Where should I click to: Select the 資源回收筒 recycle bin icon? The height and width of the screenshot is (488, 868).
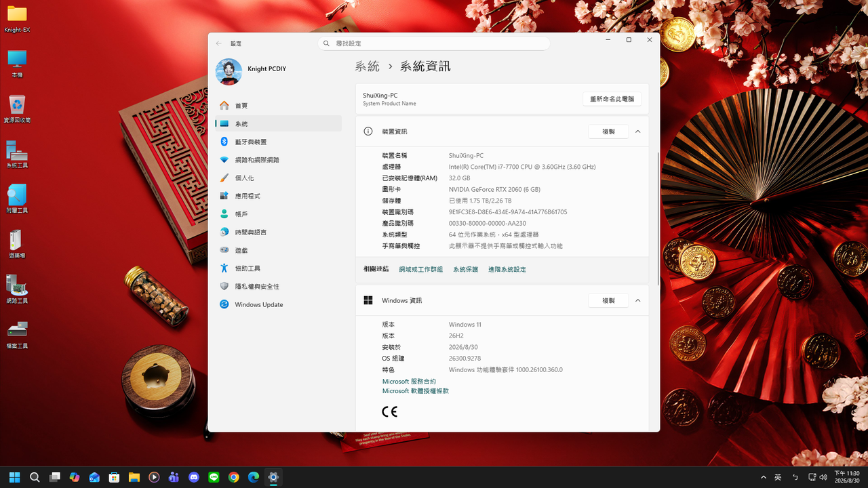pos(17,109)
